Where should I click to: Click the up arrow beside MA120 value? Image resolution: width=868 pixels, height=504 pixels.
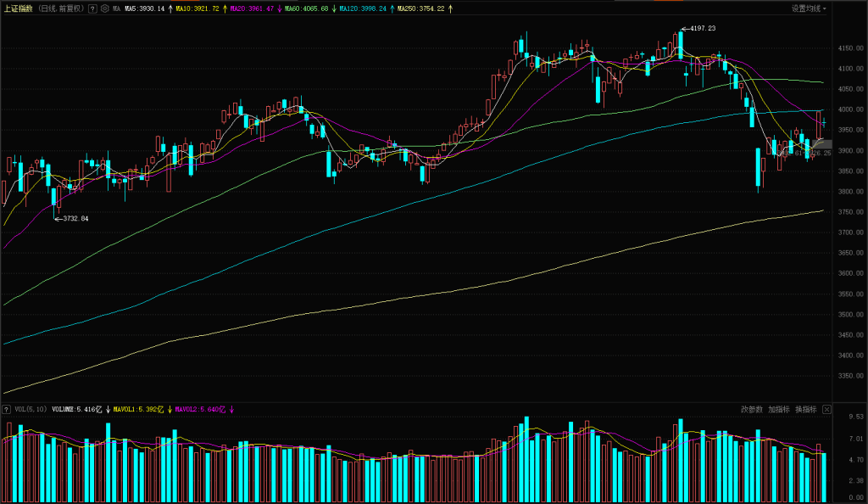click(392, 8)
